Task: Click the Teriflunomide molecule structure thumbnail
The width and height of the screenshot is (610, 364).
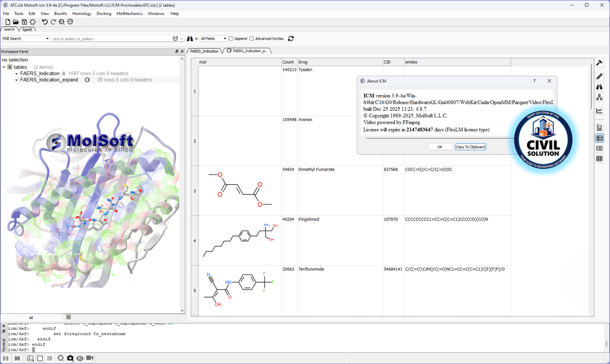Action: click(240, 289)
